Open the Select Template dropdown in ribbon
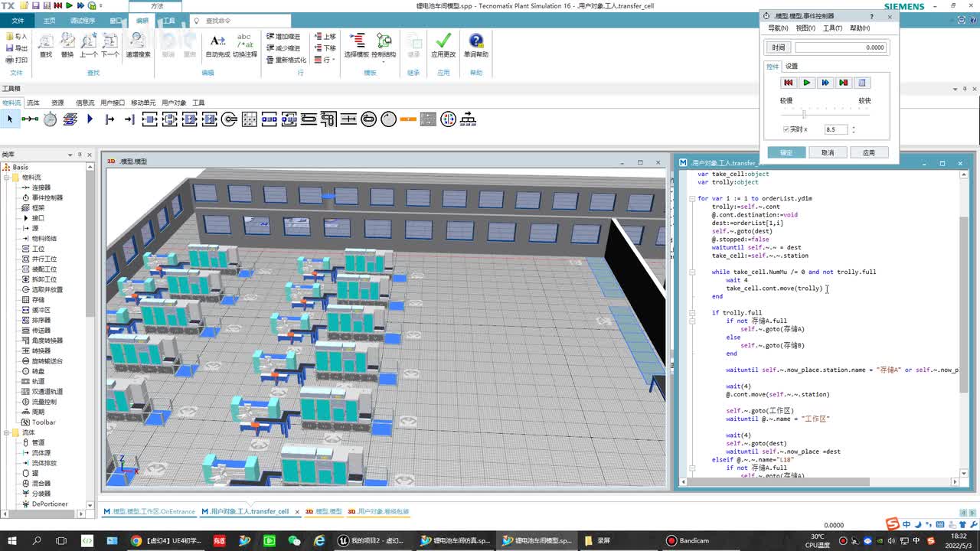Image resolution: width=980 pixels, height=551 pixels. [357, 45]
